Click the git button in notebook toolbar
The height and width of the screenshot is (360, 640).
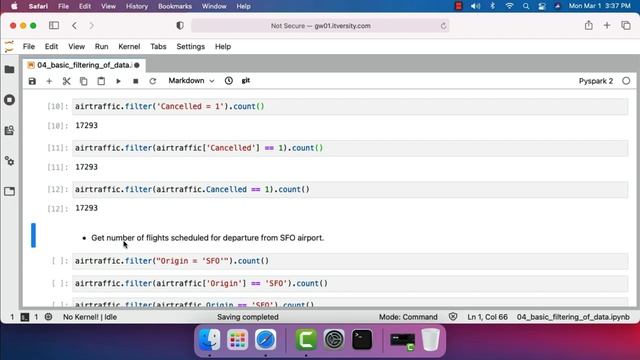pyautogui.click(x=246, y=80)
